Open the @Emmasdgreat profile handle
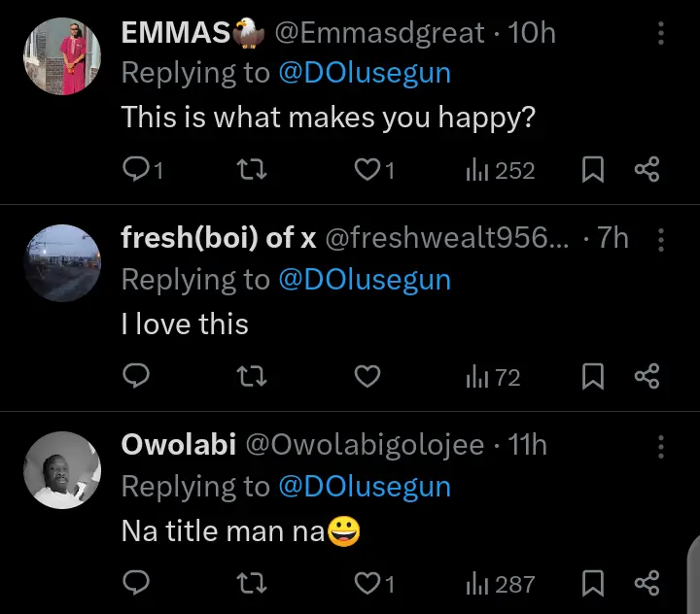The height and width of the screenshot is (614, 700). coord(379,33)
